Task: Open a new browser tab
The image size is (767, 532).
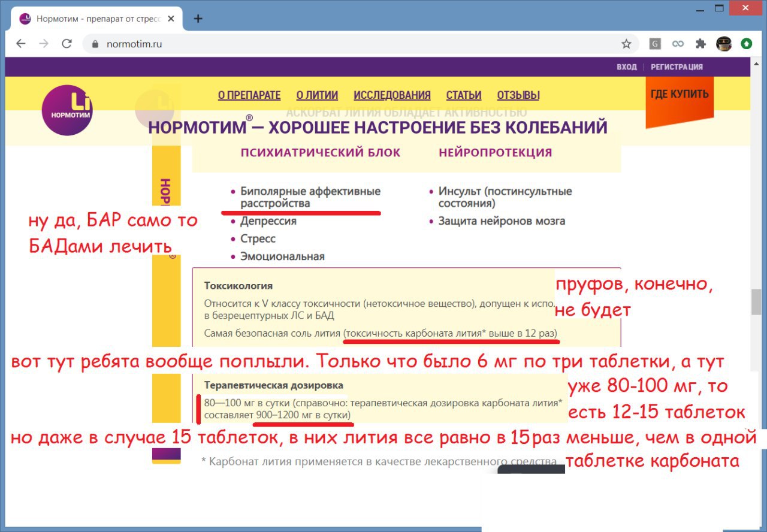Action: (198, 19)
